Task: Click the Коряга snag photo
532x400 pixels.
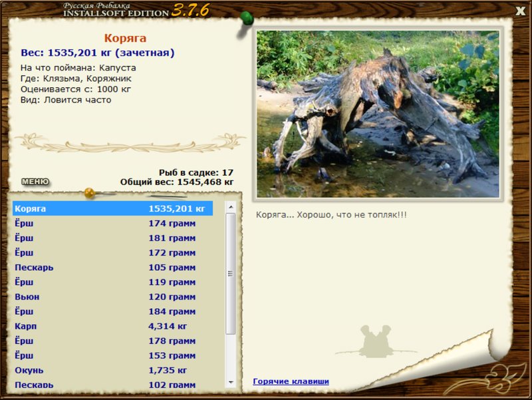Action: pos(378,114)
